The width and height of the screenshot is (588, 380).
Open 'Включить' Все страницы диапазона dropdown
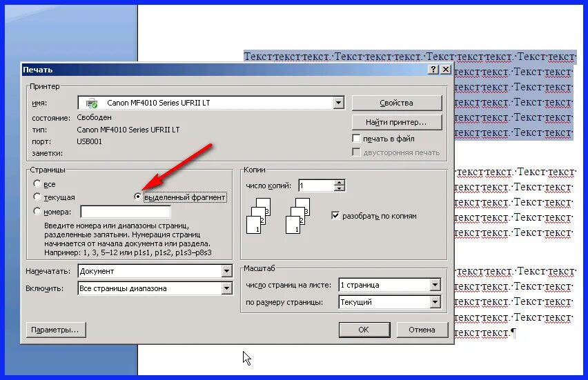[x=226, y=288]
